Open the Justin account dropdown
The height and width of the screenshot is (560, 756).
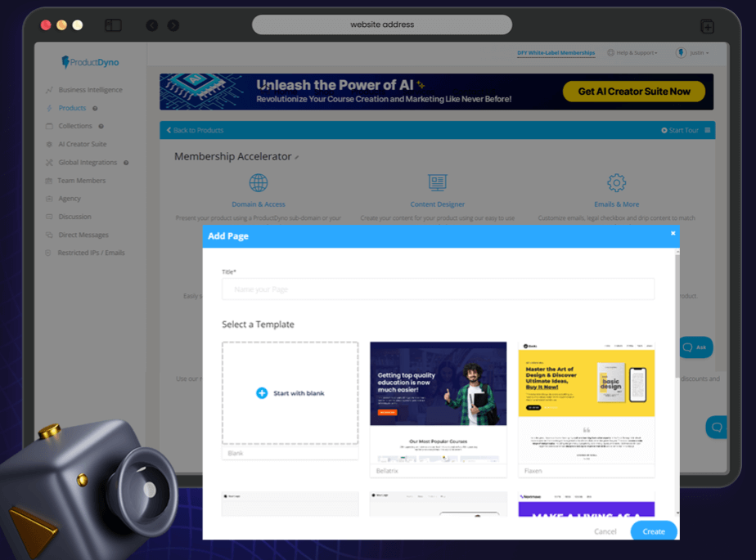(x=694, y=52)
